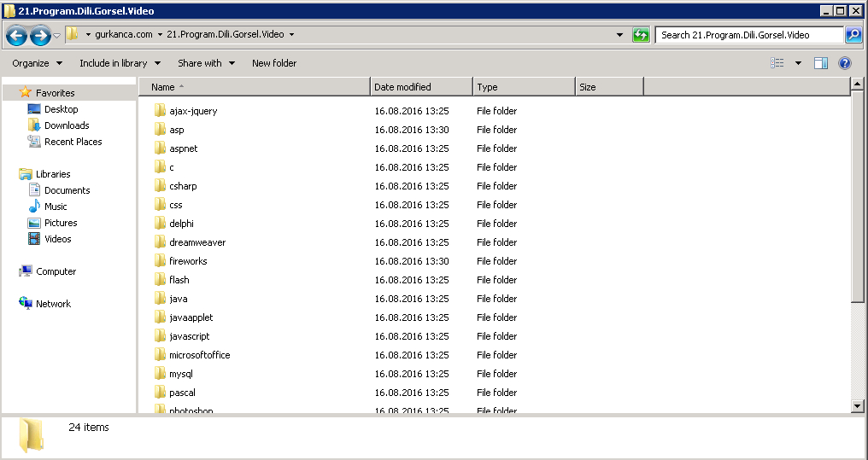Select the javaapplet folder icon
The image size is (868, 460).
pyautogui.click(x=160, y=317)
